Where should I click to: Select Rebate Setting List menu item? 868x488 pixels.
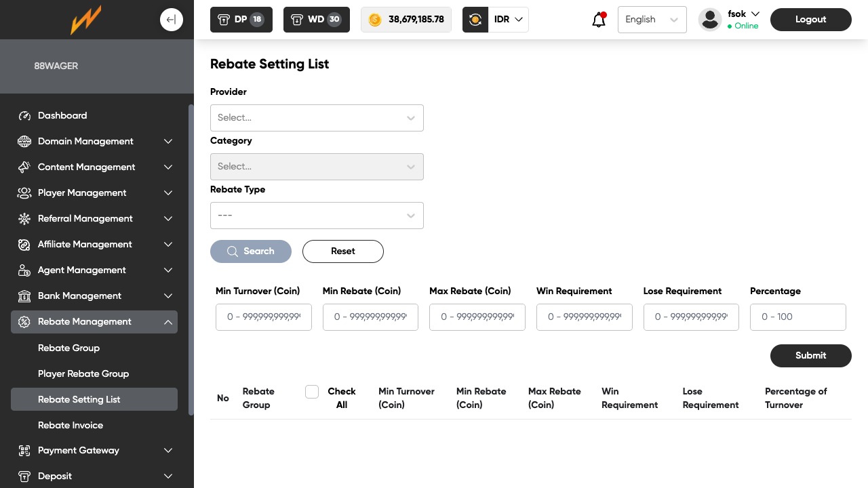(x=94, y=400)
